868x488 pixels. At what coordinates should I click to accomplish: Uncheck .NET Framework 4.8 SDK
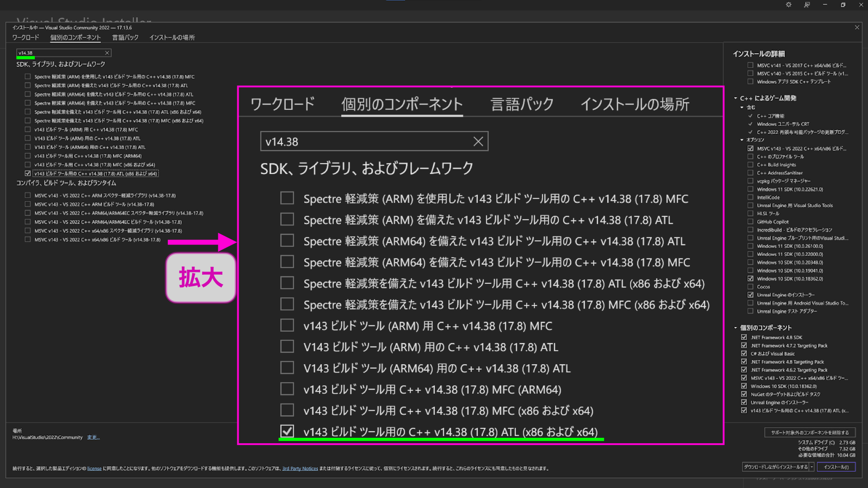click(x=744, y=337)
